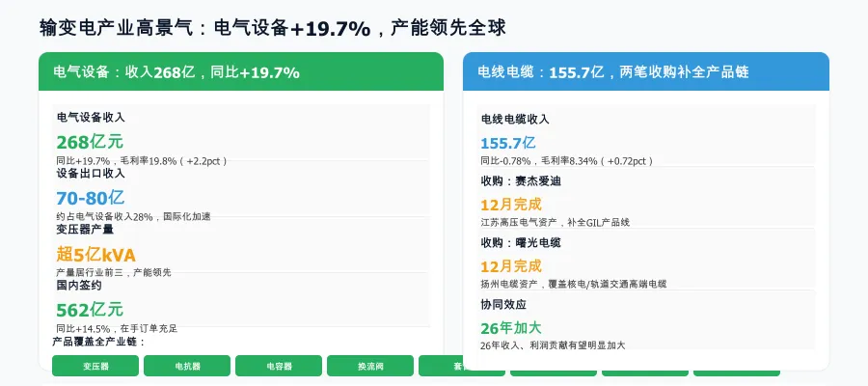Select the 155.7亿 cable revenue figure
Screen dimensions: 868x386
coord(507,144)
